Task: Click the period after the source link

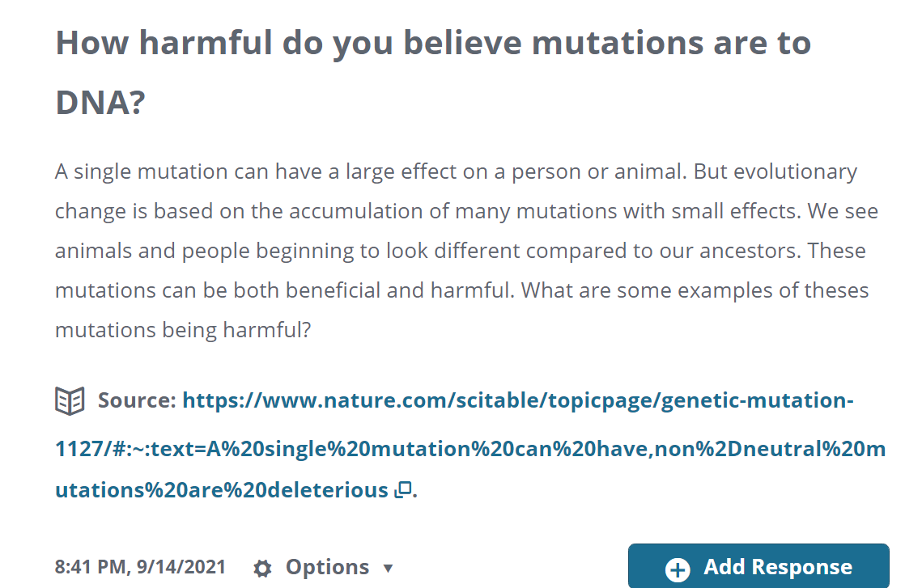Action: pos(415,492)
